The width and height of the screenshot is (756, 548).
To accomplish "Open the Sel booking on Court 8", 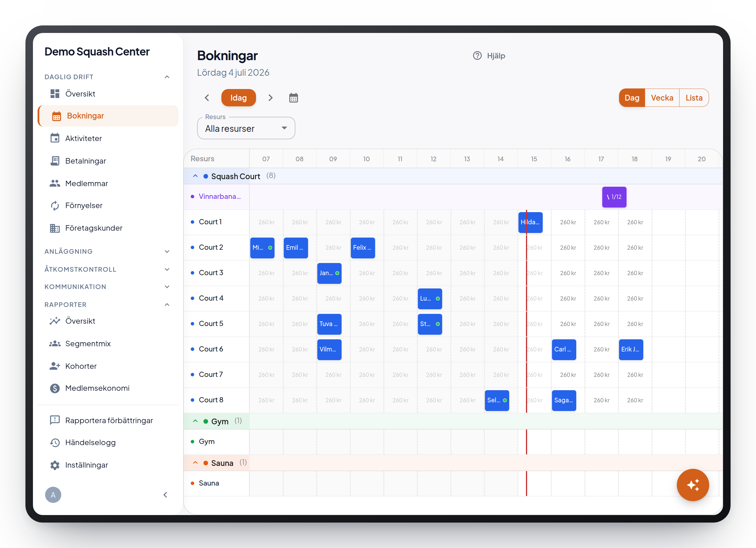I will (497, 400).
